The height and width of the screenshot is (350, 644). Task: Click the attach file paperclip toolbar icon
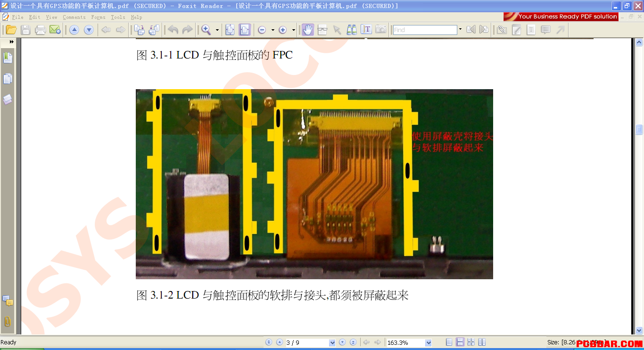pos(502,30)
